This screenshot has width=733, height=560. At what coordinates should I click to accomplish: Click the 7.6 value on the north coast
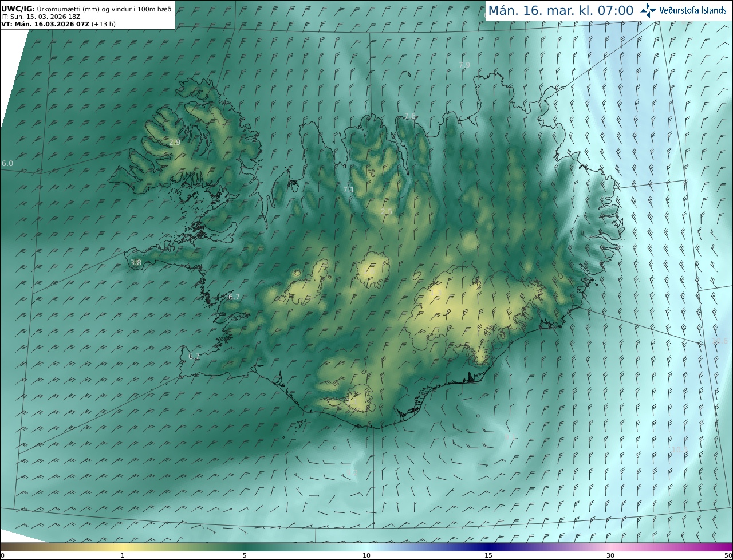click(x=410, y=116)
